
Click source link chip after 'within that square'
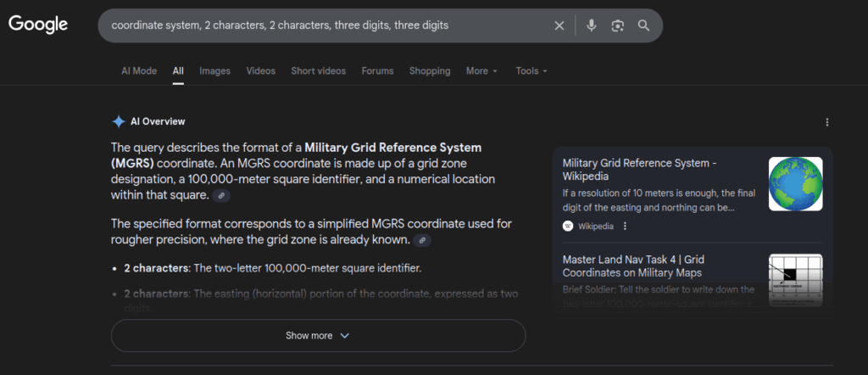tap(221, 195)
